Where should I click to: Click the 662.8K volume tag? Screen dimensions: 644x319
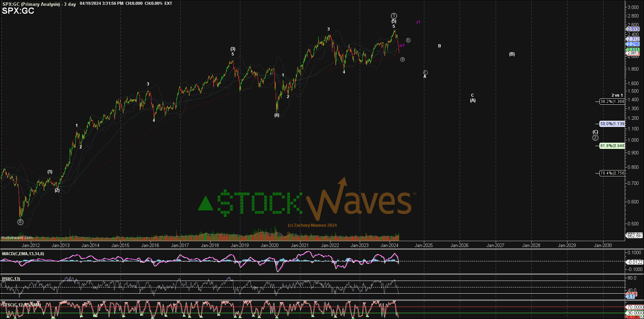pos(634,236)
